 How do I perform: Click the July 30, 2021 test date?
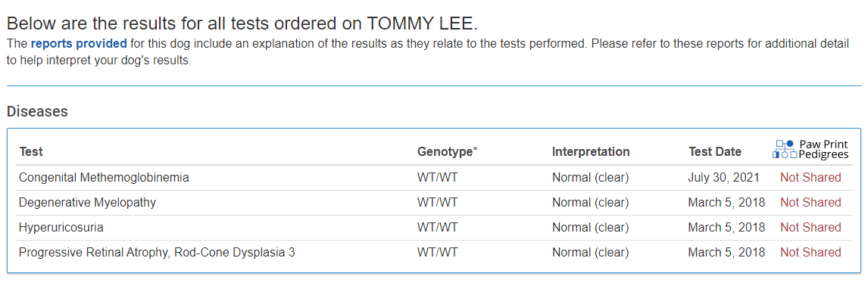click(724, 178)
